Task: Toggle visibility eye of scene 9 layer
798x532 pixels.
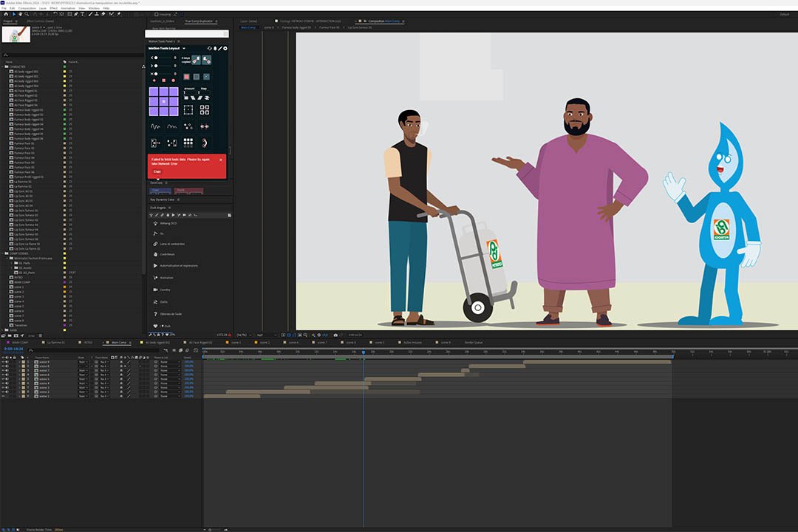Action: 3,361
